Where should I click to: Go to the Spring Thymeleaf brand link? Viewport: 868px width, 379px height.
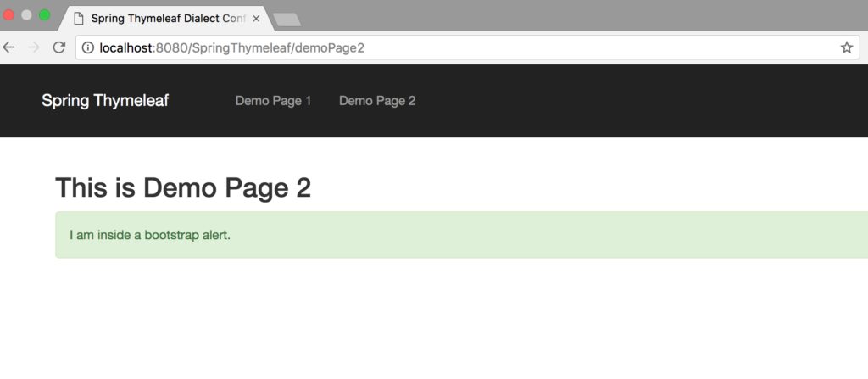click(x=105, y=101)
